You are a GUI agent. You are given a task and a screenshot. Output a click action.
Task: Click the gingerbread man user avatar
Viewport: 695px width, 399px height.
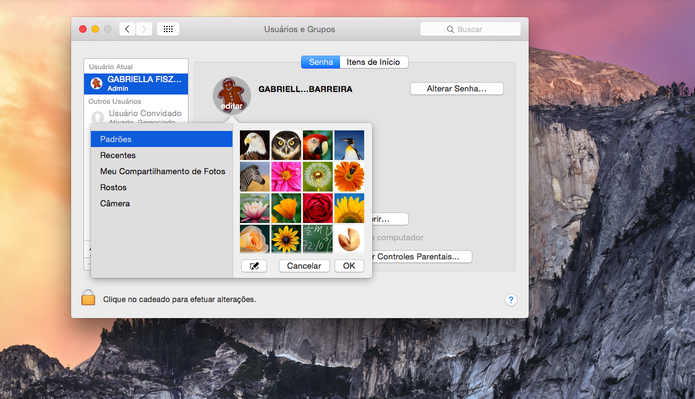tap(232, 95)
